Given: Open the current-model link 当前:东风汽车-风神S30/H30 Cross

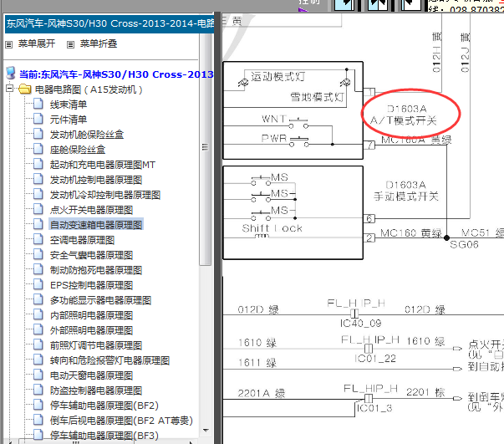Looking at the screenshot, I should tap(116, 74).
